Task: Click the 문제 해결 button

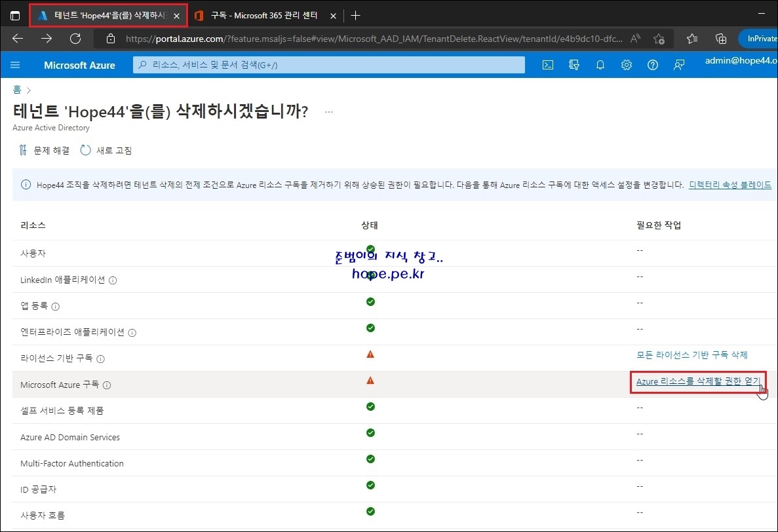Action: pos(44,150)
